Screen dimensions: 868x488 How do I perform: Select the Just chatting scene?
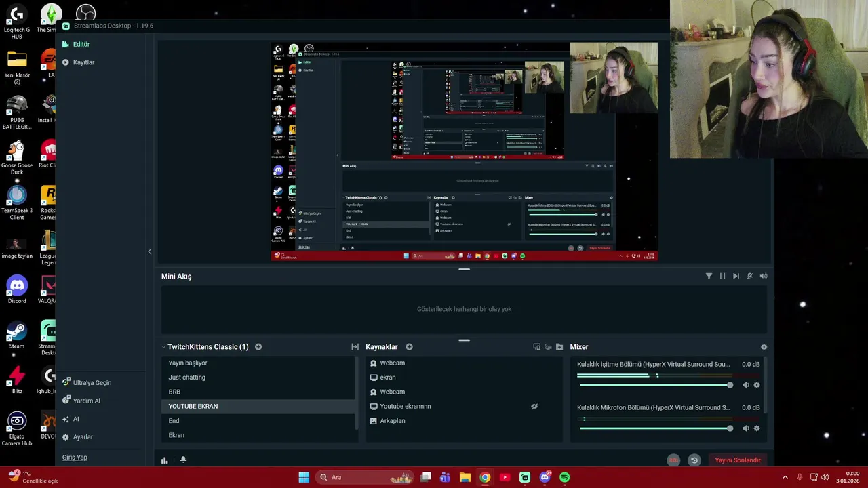258,378
